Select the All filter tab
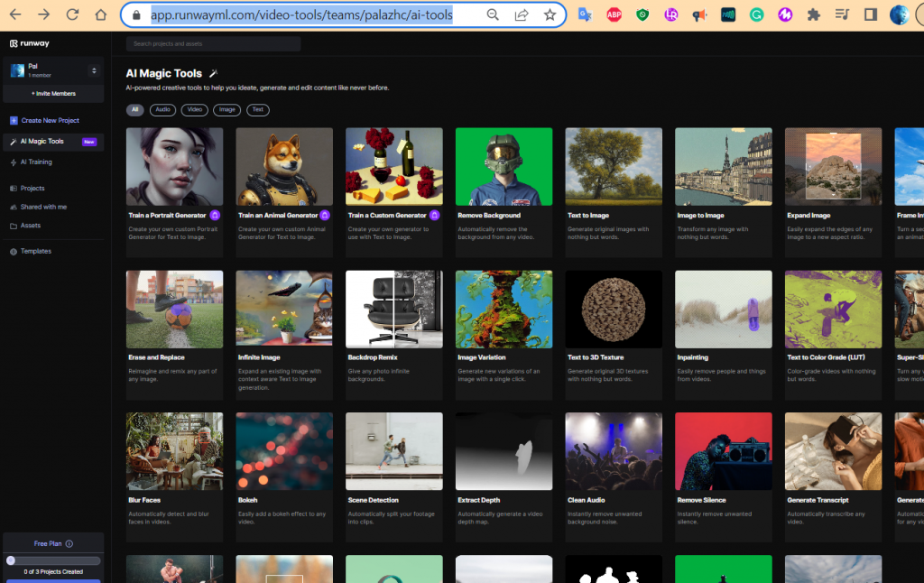This screenshot has width=924, height=583. coord(135,109)
